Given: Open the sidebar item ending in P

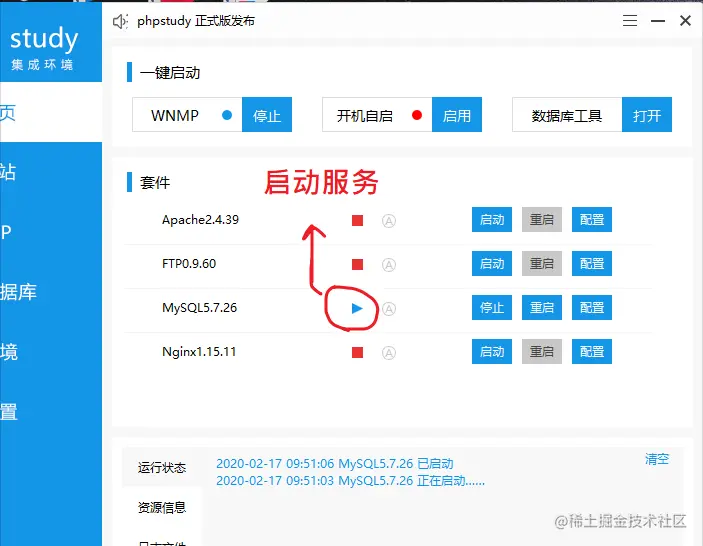Looking at the screenshot, I should 51,232.
